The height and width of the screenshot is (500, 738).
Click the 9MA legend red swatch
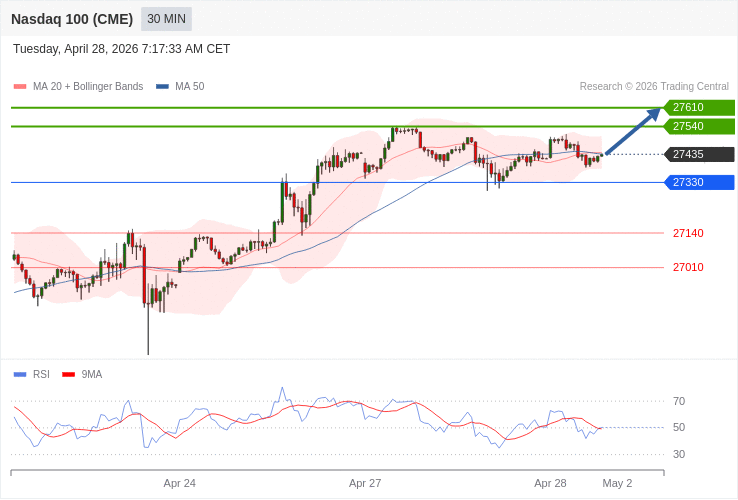click(x=68, y=375)
